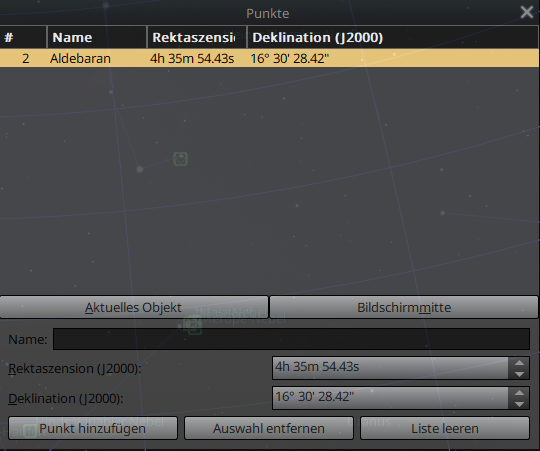
Task: Click the Rektaszension (J2000) input field
Action: (x=390, y=368)
